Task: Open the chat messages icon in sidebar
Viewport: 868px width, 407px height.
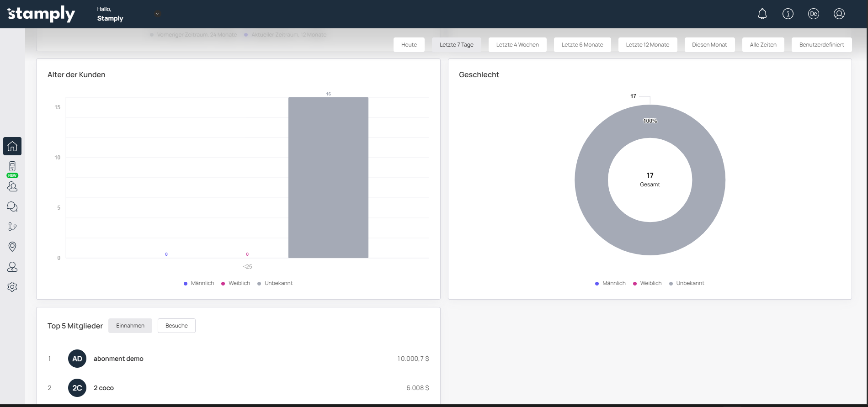Action: click(x=12, y=207)
